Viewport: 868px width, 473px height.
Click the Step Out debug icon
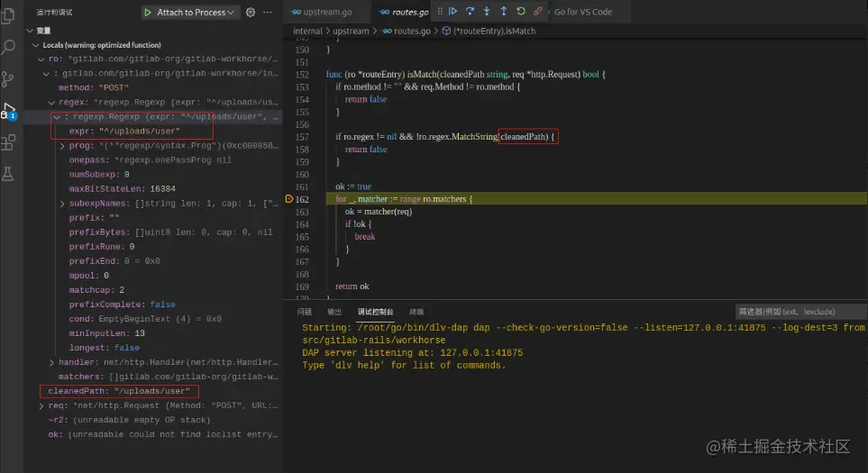point(504,12)
